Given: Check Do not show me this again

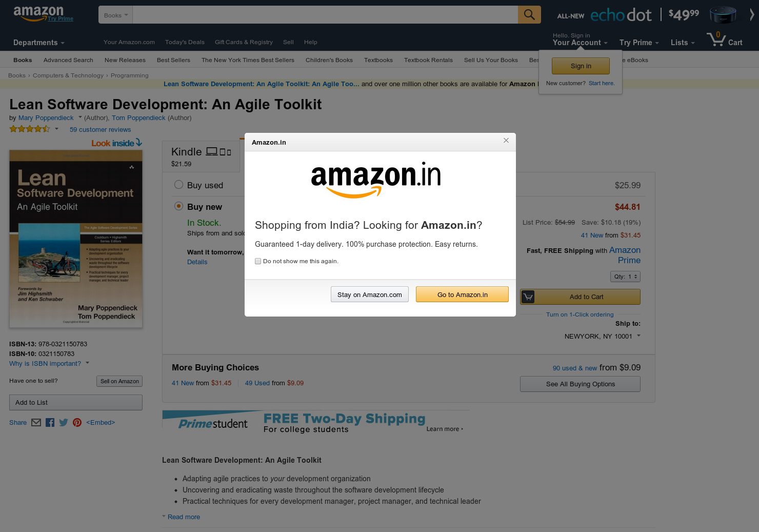Looking at the screenshot, I should [258, 261].
